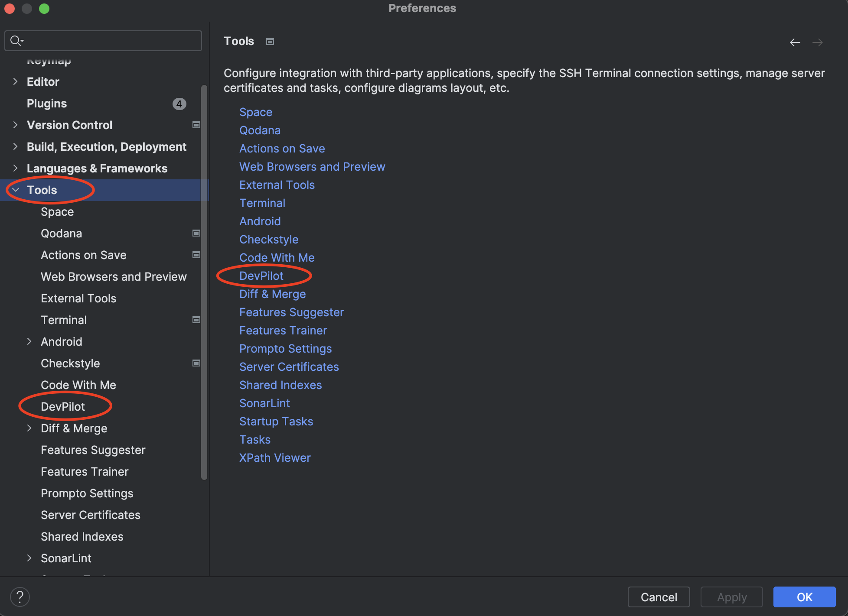Click inside the settings search field
Image resolution: width=848 pixels, height=616 pixels.
(x=113, y=41)
